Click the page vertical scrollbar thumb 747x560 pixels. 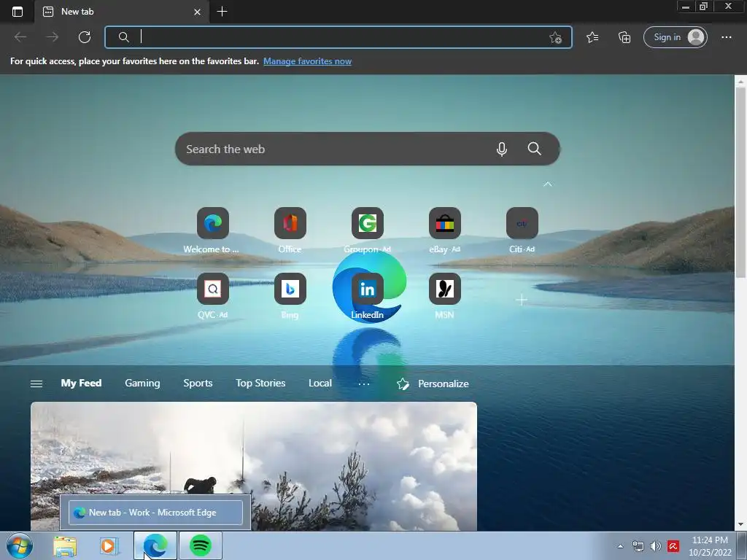tap(740, 182)
